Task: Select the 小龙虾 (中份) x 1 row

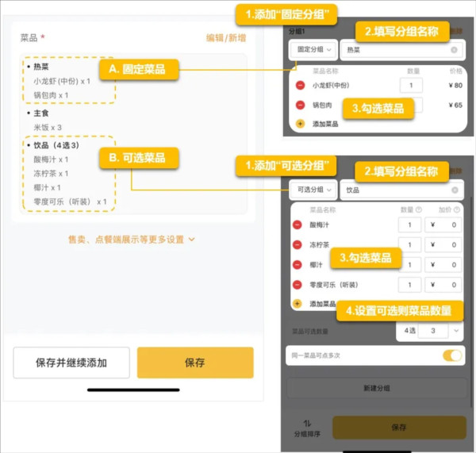Action: (62, 82)
